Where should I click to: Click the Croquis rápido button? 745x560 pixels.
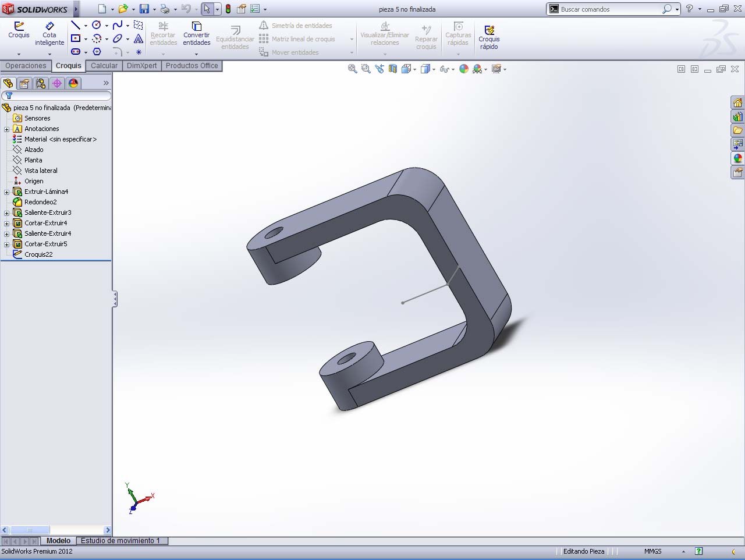click(x=489, y=37)
